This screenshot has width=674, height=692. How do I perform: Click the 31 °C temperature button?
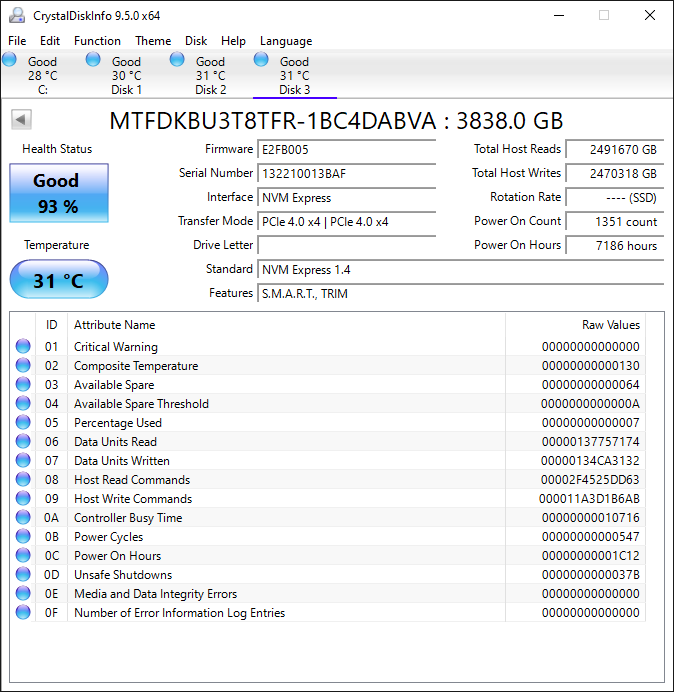[x=58, y=280]
